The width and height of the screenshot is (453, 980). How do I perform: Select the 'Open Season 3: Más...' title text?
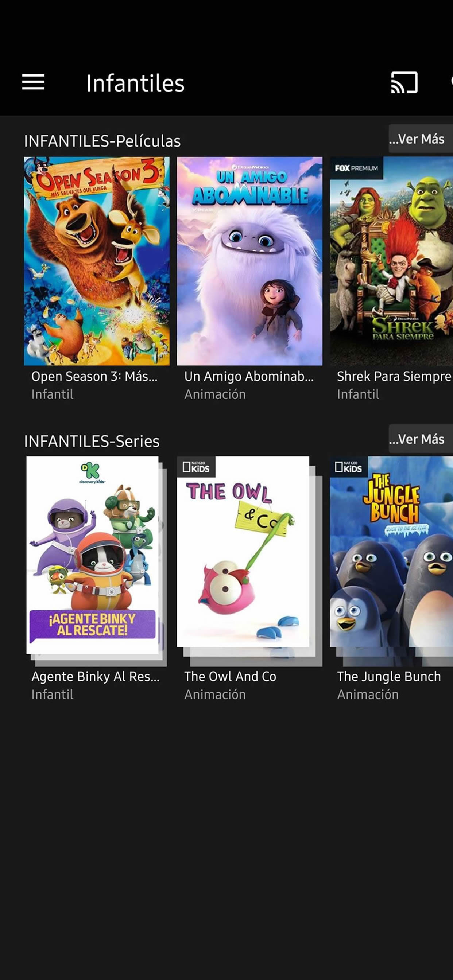94,376
